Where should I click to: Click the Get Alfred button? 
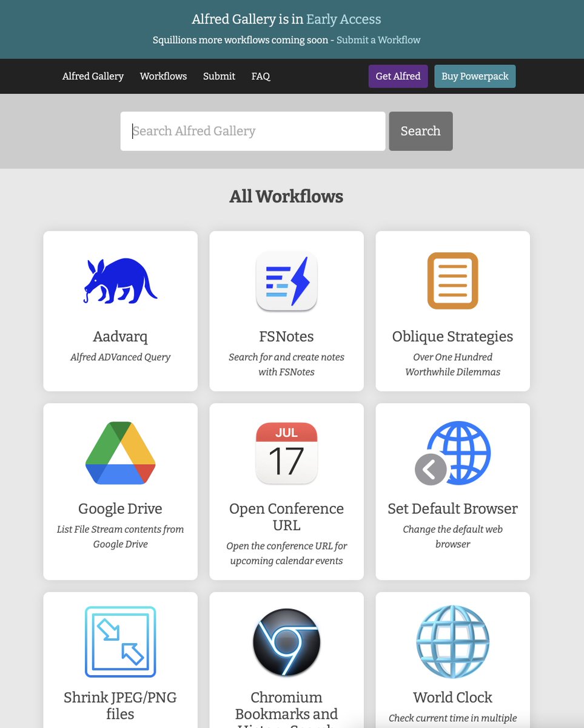[398, 76]
